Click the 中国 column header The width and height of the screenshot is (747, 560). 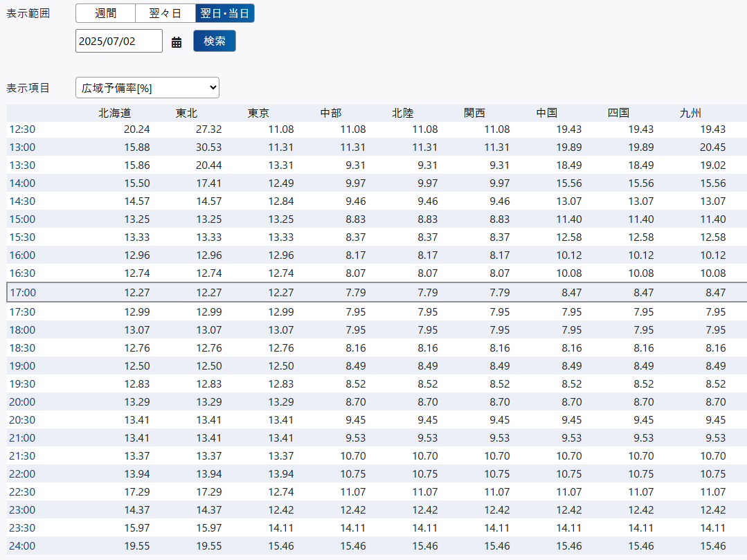pyautogui.click(x=546, y=113)
